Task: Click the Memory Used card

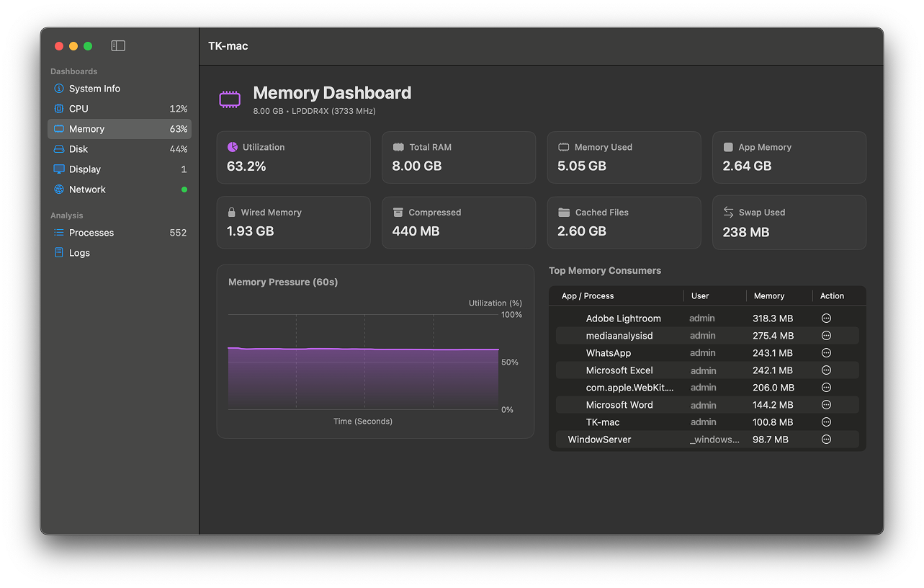Action: (x=624, y=157)
